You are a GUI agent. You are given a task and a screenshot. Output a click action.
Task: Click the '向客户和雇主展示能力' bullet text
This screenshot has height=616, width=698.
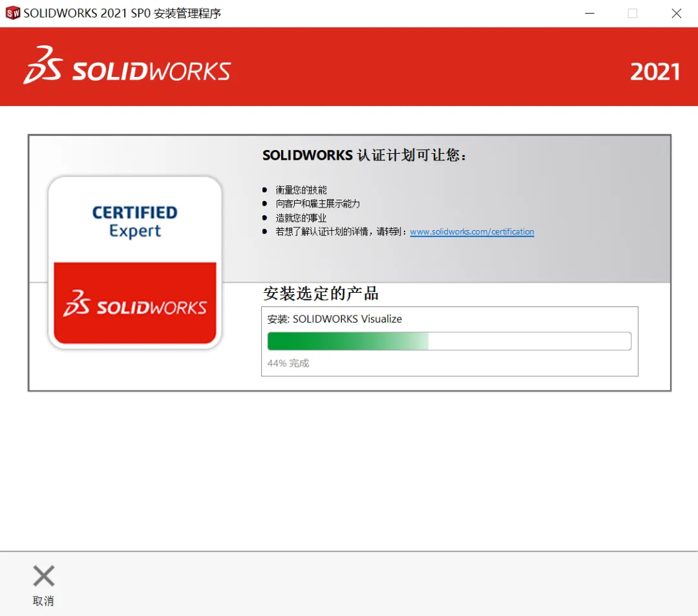tap(317, 204)
